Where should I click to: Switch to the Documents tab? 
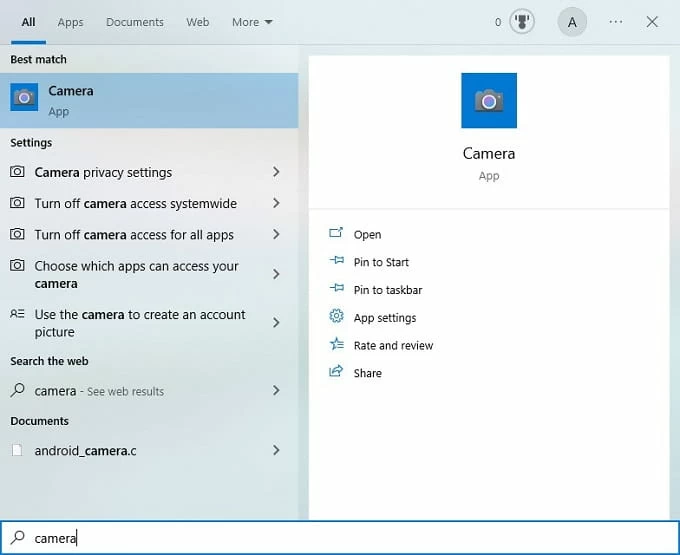click(x=135, y=22)
